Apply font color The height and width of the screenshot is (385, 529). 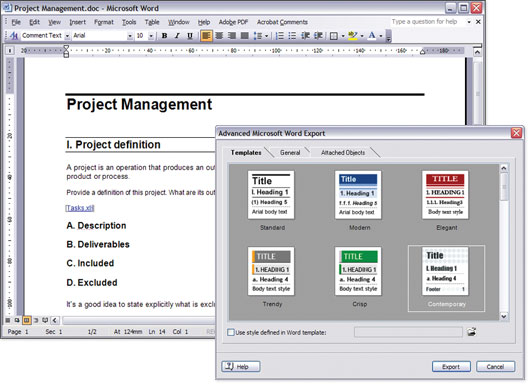[372, 35]
